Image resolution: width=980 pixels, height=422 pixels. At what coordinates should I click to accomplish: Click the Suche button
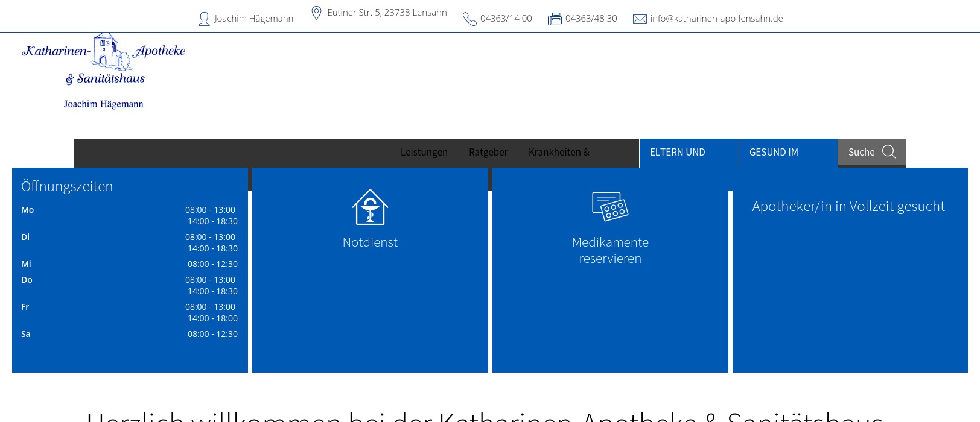pyautogui.click(x=872, y=153)
